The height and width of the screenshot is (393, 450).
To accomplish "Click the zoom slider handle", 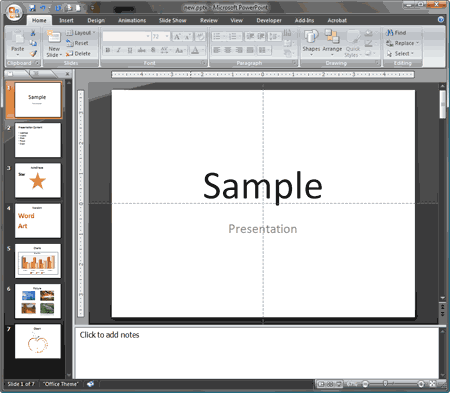I will [385, 384].
